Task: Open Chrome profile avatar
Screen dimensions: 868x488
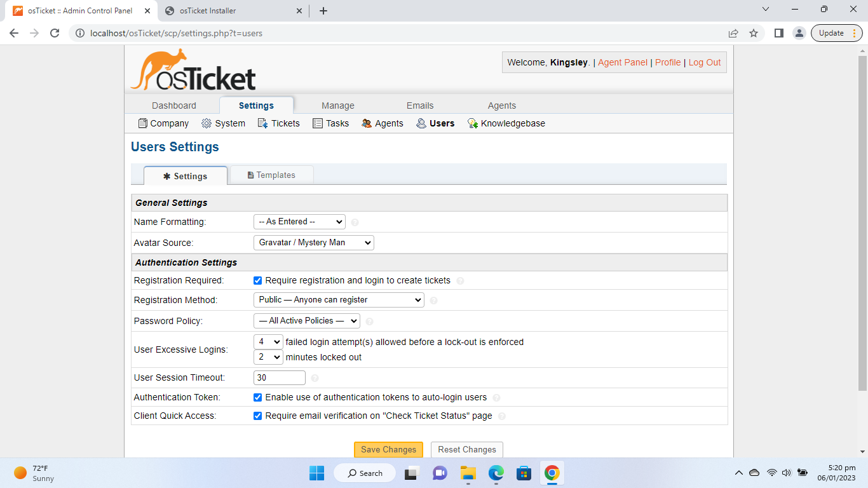Action: point(799,33)
